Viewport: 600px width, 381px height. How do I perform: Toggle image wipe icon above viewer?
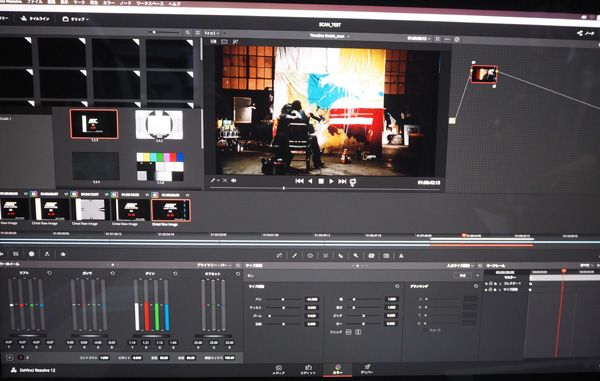[214, 41]
